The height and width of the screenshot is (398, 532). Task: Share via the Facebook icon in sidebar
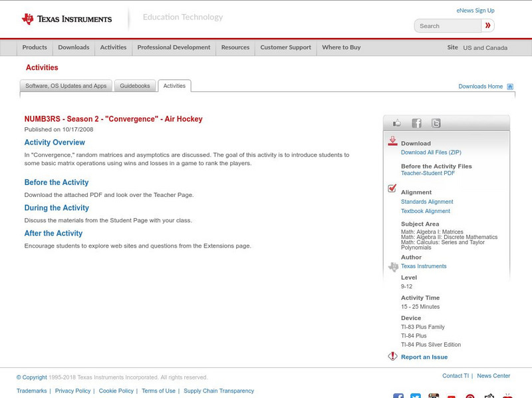[416, 123]
